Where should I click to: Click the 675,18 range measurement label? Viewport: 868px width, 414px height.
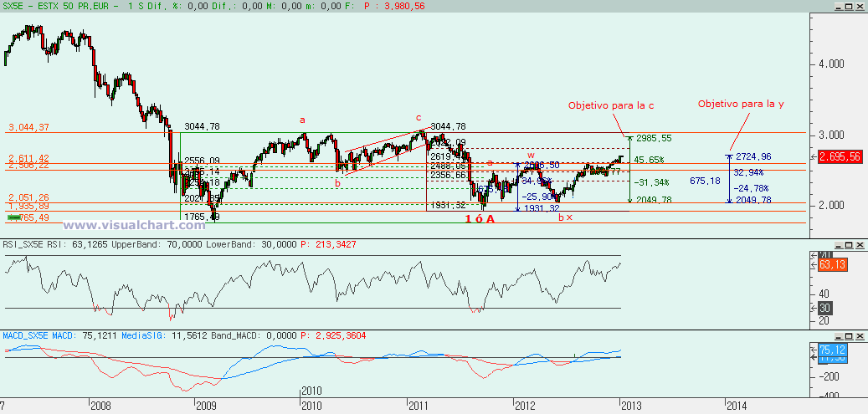click(x=706, y=181)
